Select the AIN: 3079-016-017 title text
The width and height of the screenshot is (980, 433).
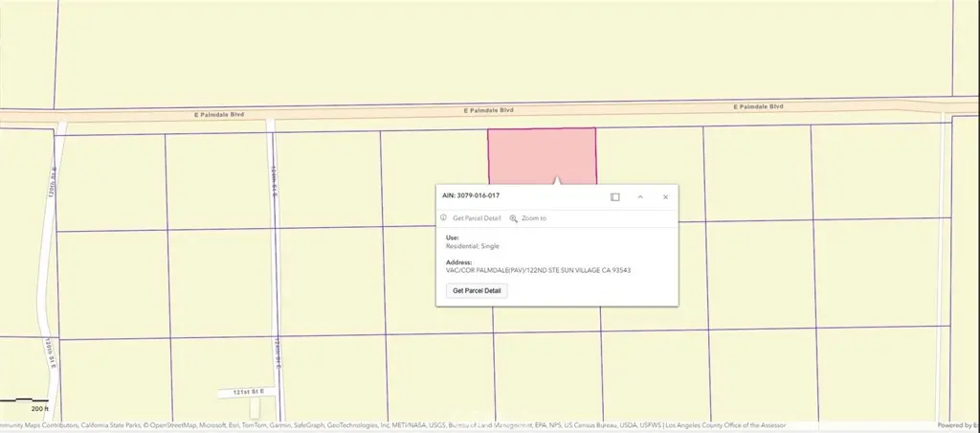click(471, 195)
